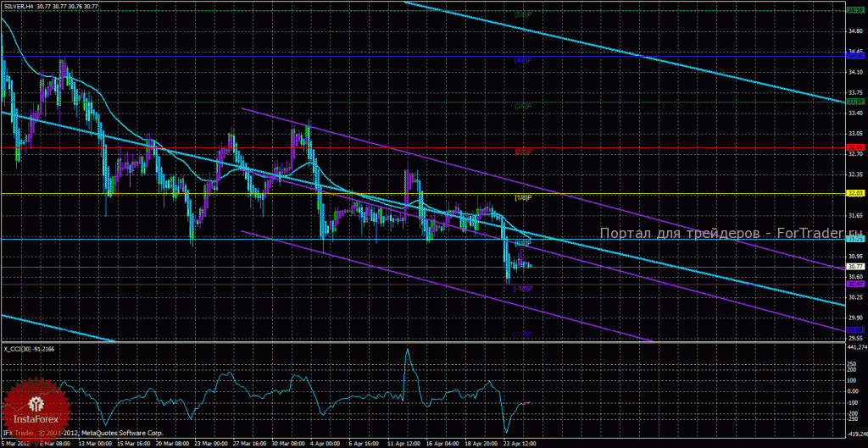Click the cyan 0/8 level price tag
Viewport: 868px width, 448px height.
[x=856, y=239]
